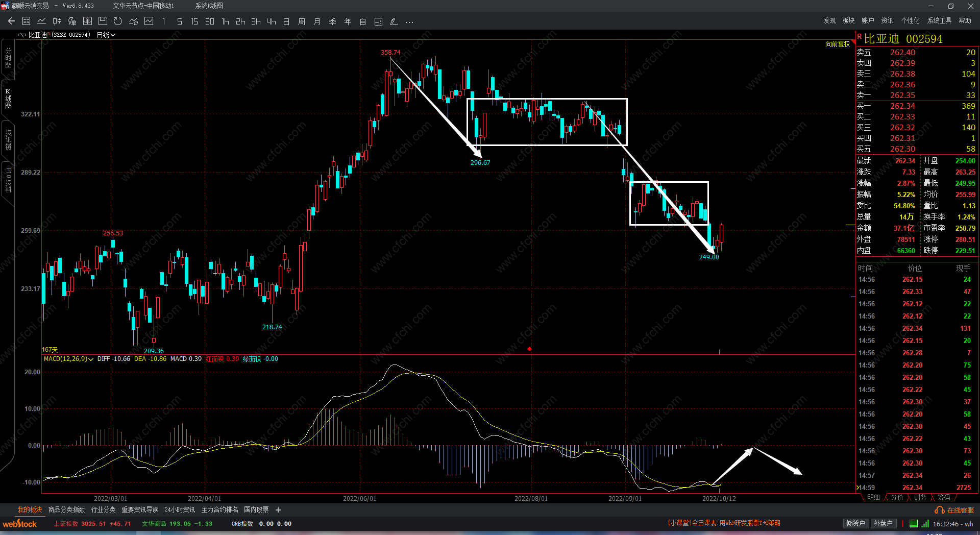
Task: Click the framed trend chart icon
Action: [149, 21]
